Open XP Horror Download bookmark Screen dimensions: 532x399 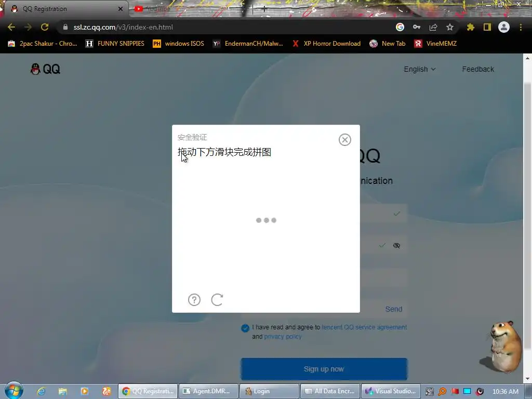pyautogui.click(x=326, y=44)
